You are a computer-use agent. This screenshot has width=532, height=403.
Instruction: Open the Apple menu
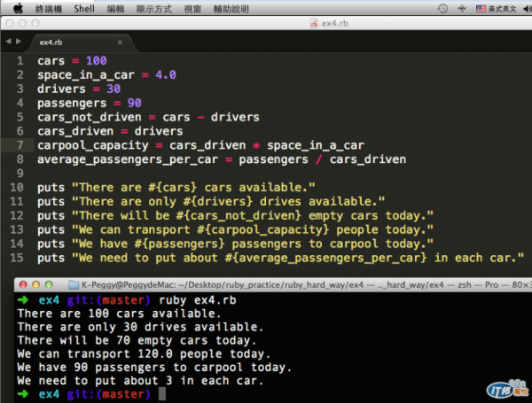point(19,9)
